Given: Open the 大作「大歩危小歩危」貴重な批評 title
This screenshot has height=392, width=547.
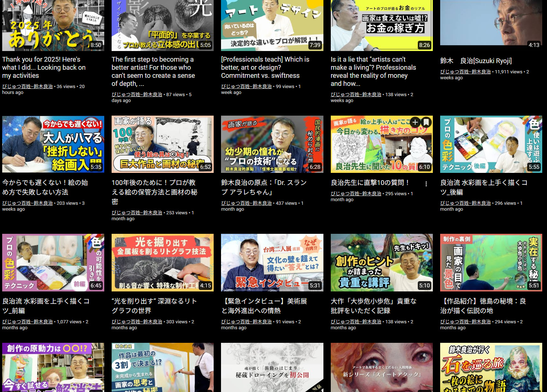Looking at the screenshot, I should point(374,306).
